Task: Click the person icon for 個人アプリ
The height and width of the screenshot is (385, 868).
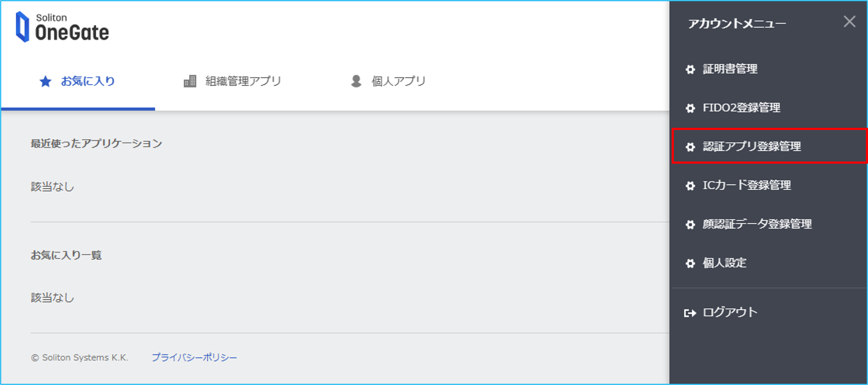Action: click(356, 81)
